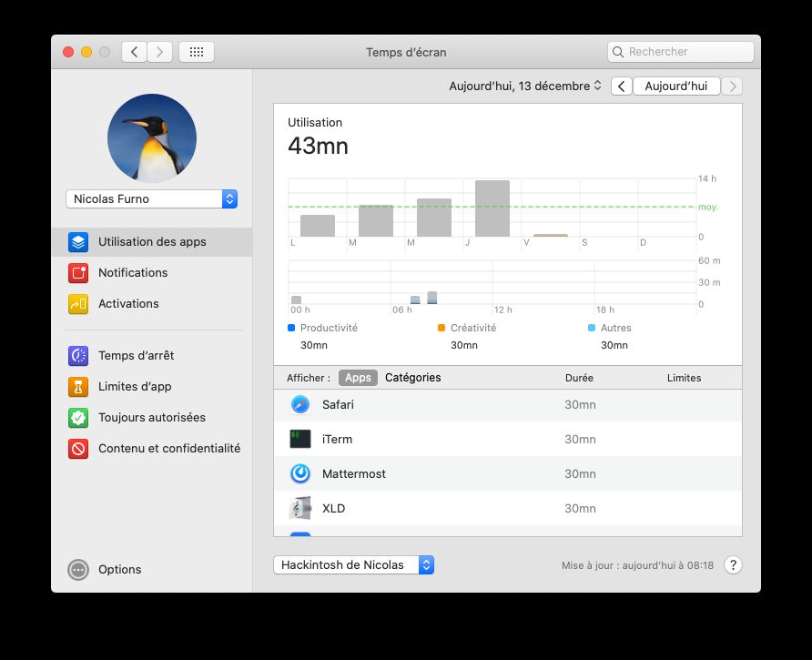Click Thursday's bar in the weekly chart

coord(492,208)
